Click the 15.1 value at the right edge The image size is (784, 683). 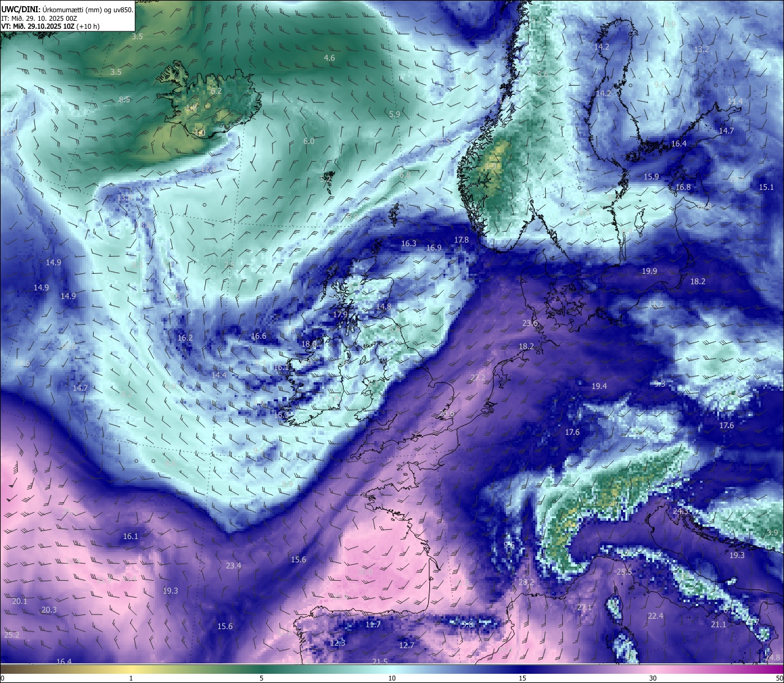[766, 187]
